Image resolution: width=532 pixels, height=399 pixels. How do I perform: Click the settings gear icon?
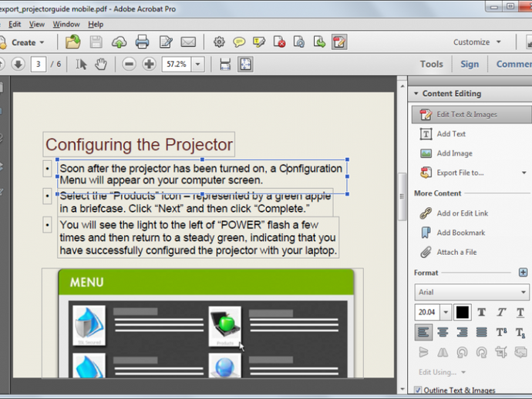[x=219, y=42]
